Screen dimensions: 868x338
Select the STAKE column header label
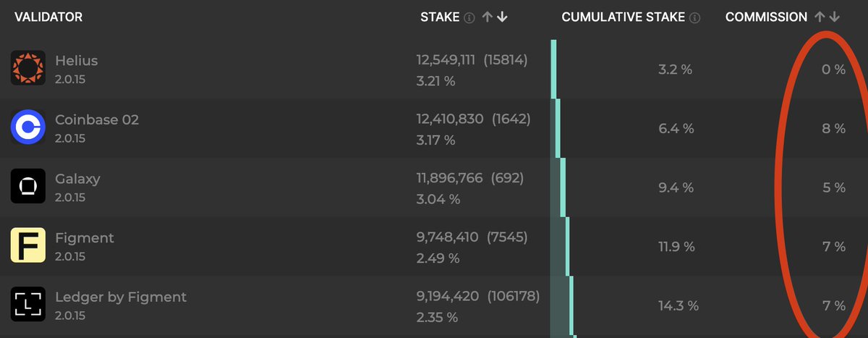tap(440, 17)
